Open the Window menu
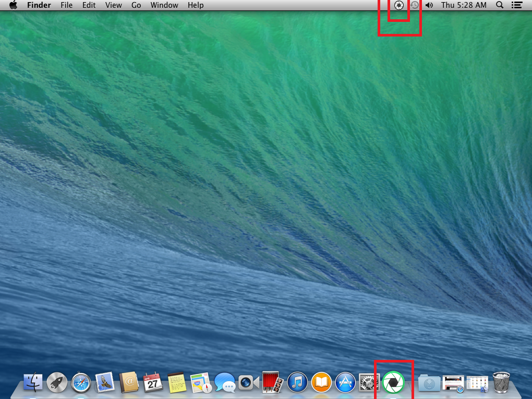Screen dimensions: 532x399 pyautogui.click(x=164, y=5)
